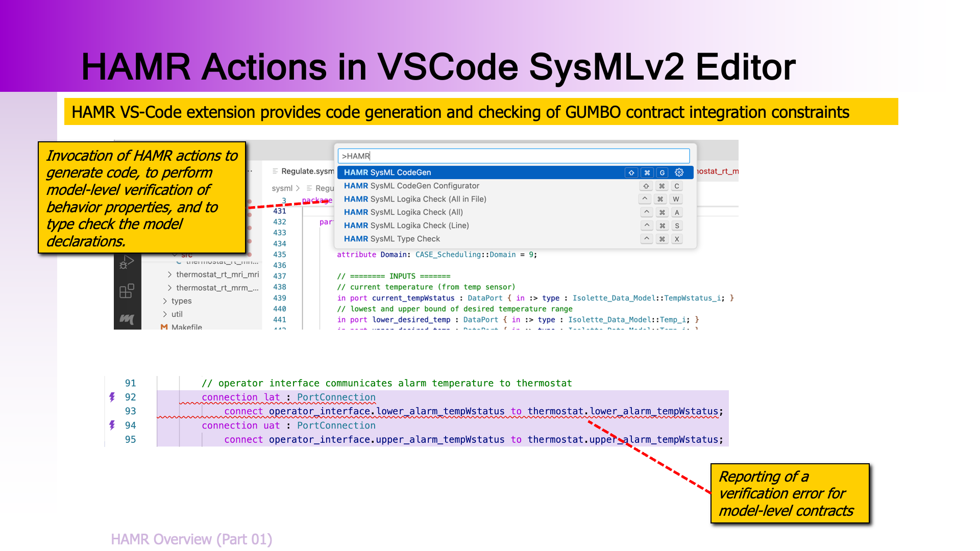Click the Regulate.sysml tab file icon

[276, 171]
